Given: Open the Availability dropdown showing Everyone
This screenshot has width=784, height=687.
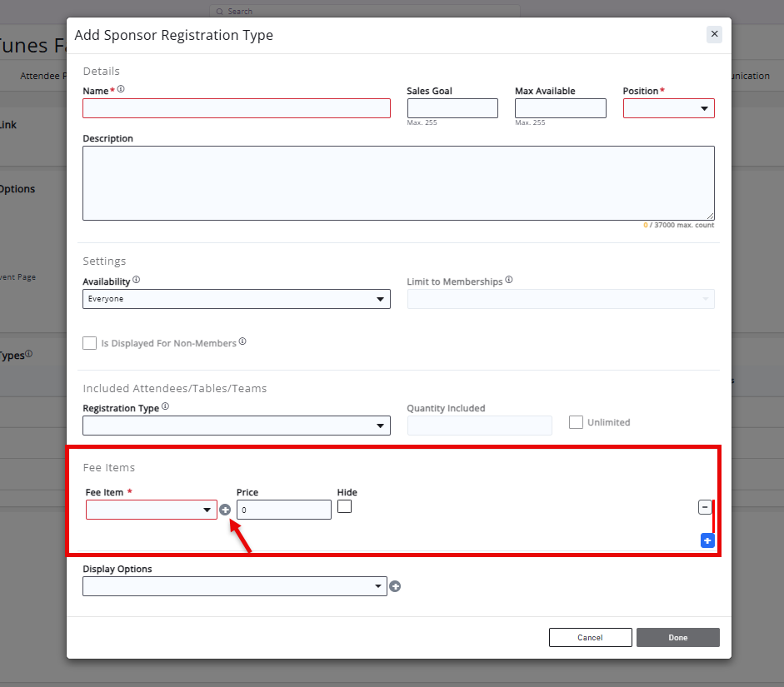Looking at the screenshot, I should click(x=237, y=299).
